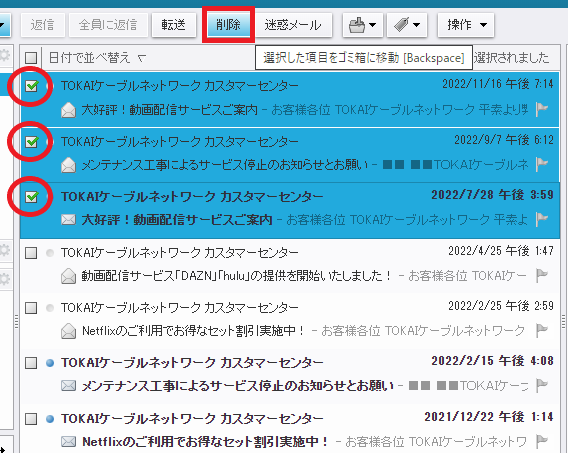The height and width of the screenshot is (453, 568).
Task: Flag the 2022/11/16 message
Action: click(542, 109)
